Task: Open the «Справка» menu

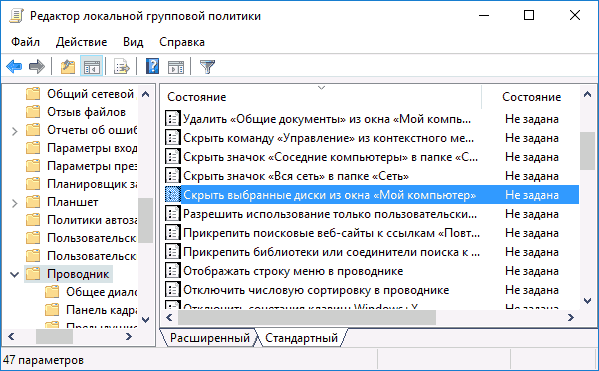Action: [182, 42]
